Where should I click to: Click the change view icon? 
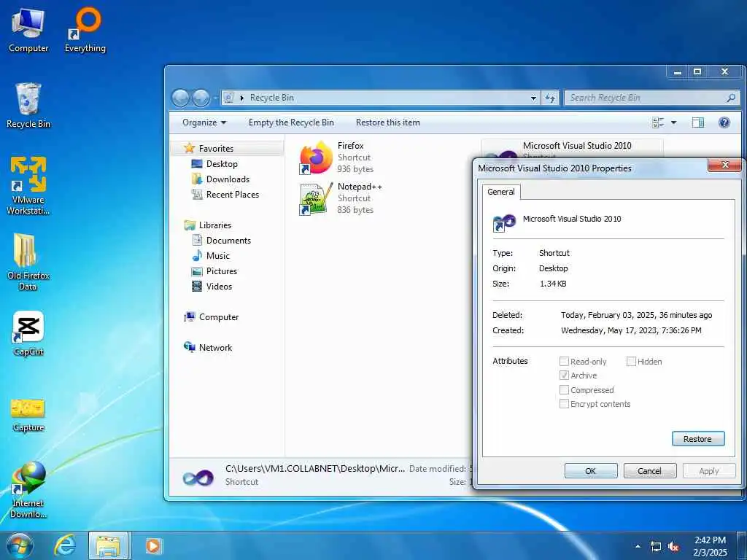point(658,122)
